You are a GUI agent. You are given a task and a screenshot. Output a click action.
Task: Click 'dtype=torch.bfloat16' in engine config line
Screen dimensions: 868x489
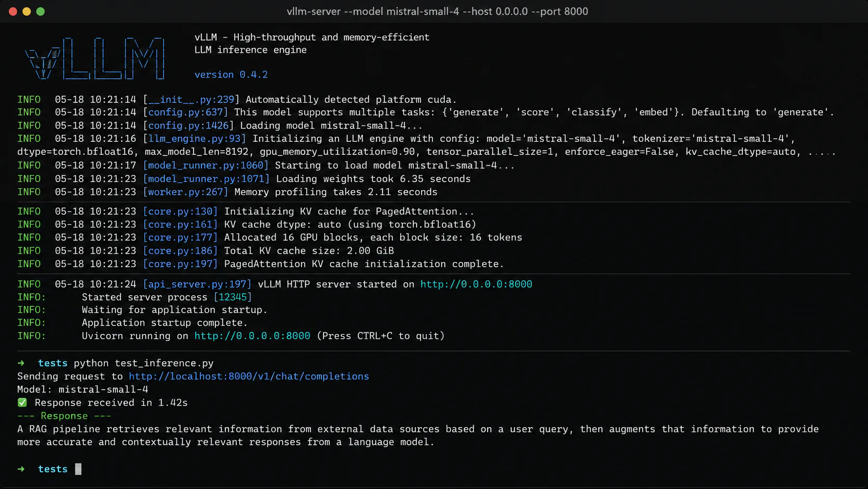click(x=76, y=152)
